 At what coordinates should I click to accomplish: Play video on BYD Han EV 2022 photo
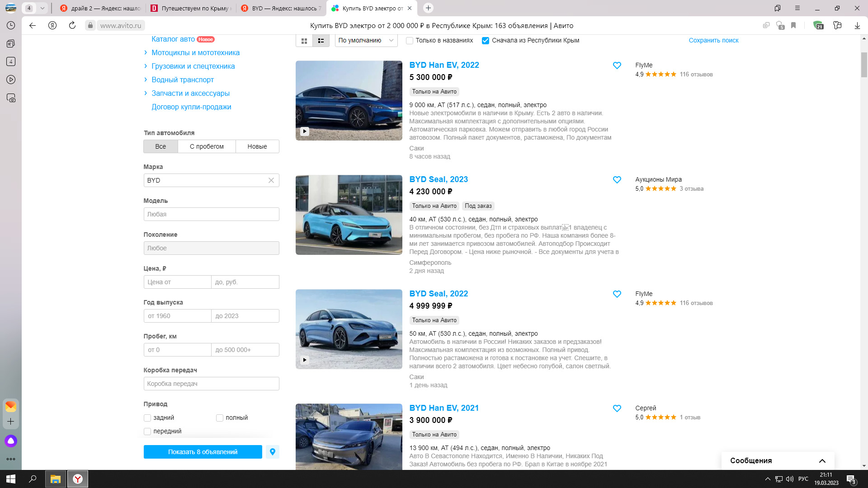pyautogui.click(x=305, y=131)
